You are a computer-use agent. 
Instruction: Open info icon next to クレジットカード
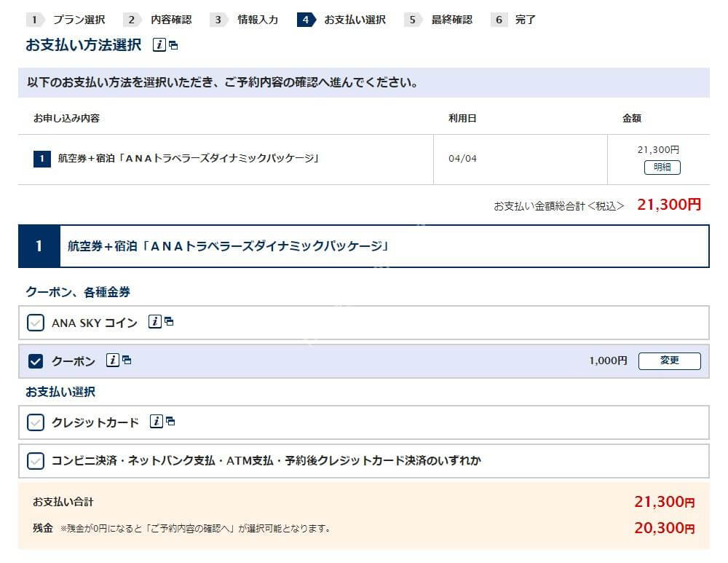pyautogui.click(x=156, y=421)
